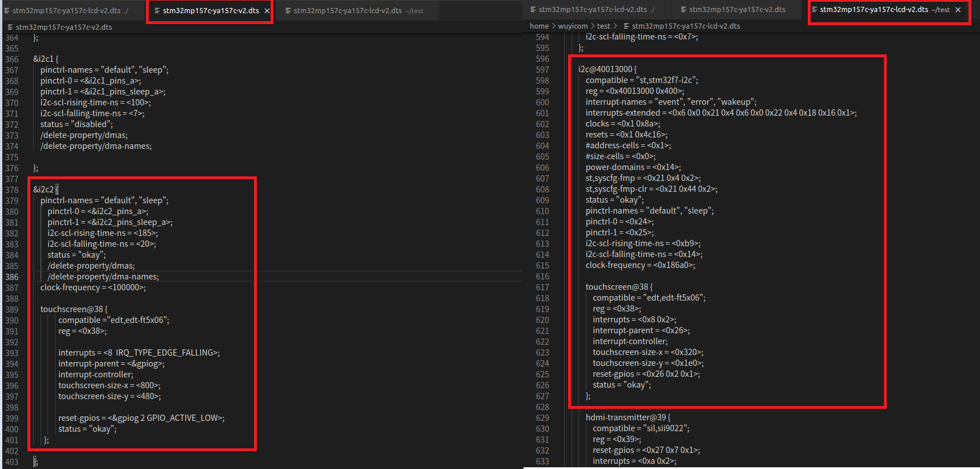Open the 'home' breadcrumb segment
980x469 pixels.
coord(539,26)
